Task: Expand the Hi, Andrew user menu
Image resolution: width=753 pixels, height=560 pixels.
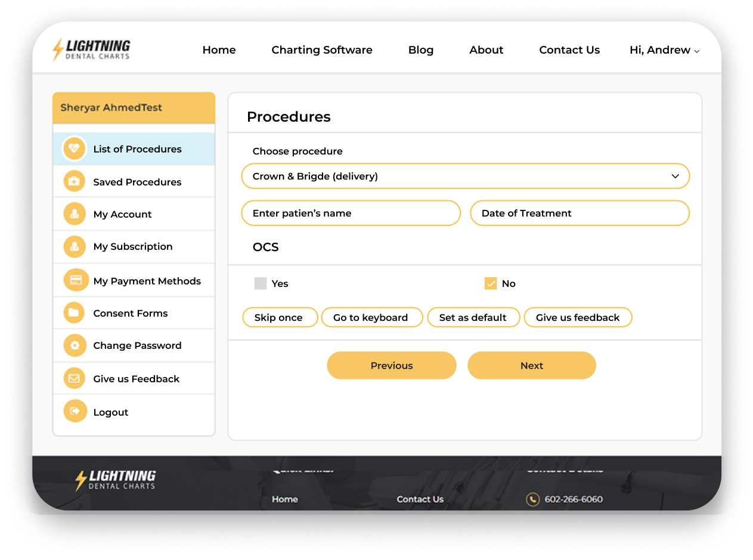Action: 664,50
